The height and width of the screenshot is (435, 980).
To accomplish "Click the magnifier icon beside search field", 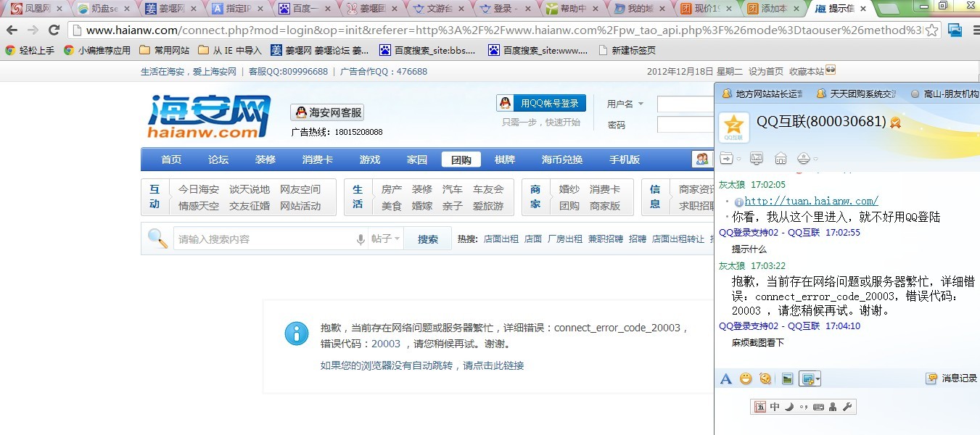I will [157, 239].
